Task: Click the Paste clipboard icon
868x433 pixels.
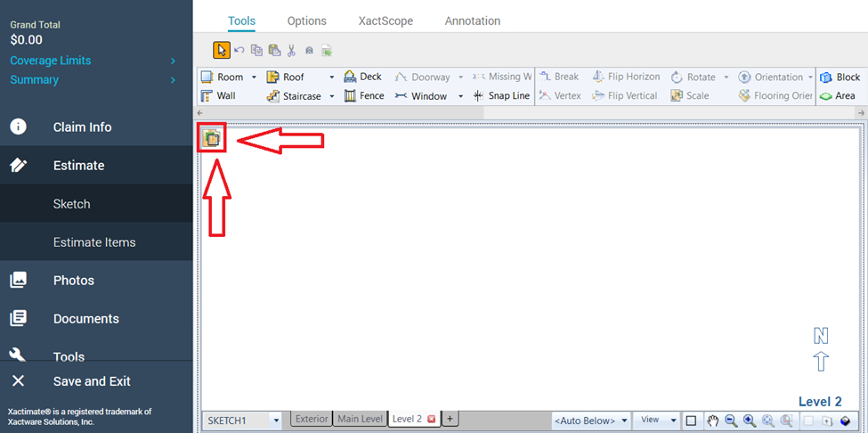Action: pos(274,51)
